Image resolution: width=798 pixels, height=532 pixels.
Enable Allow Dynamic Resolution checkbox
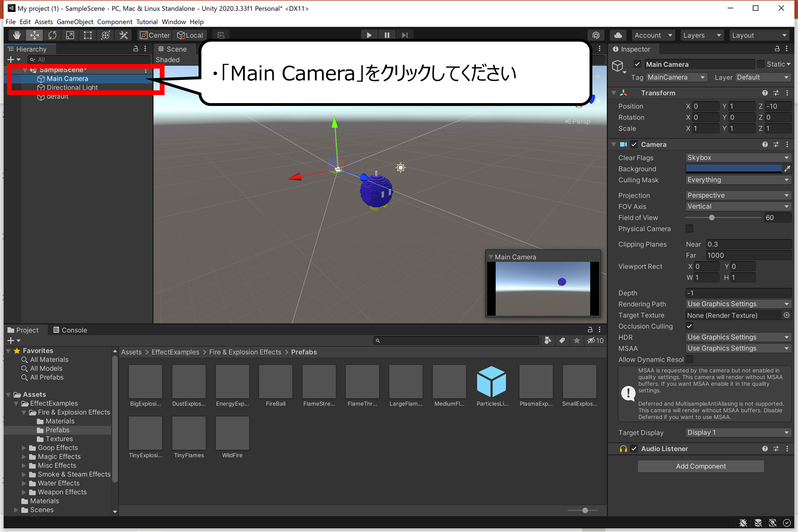coord(690,359)
